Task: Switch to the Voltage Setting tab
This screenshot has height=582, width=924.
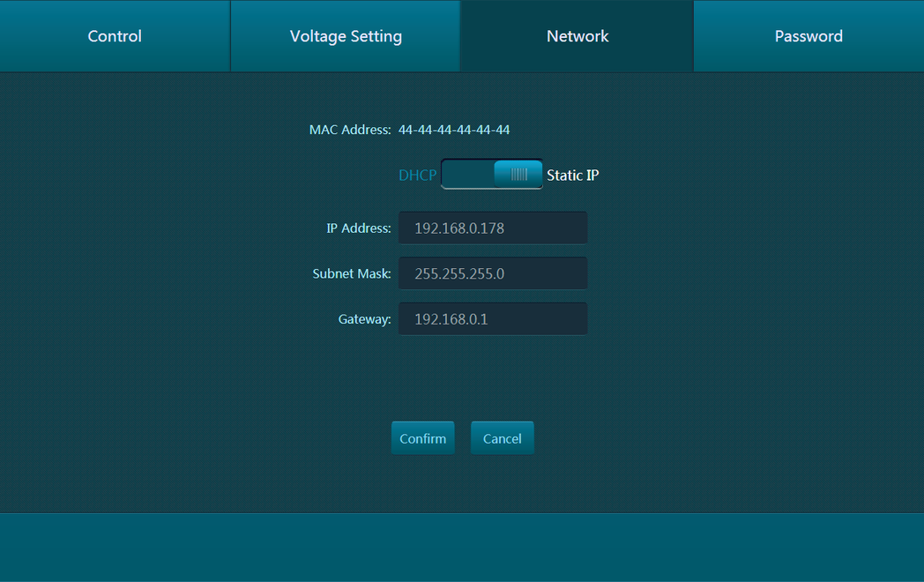Action: (346, 36)
